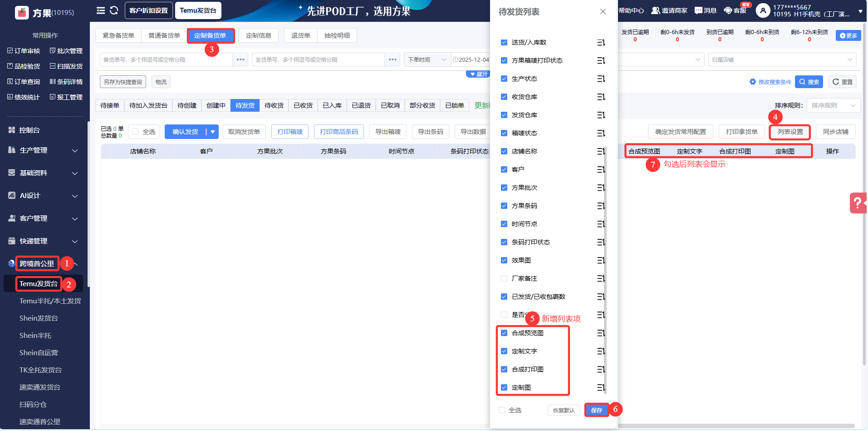The width and height of the screenshot is (868, 431).
Task: Click 重置 reset button
Action: 843,82
